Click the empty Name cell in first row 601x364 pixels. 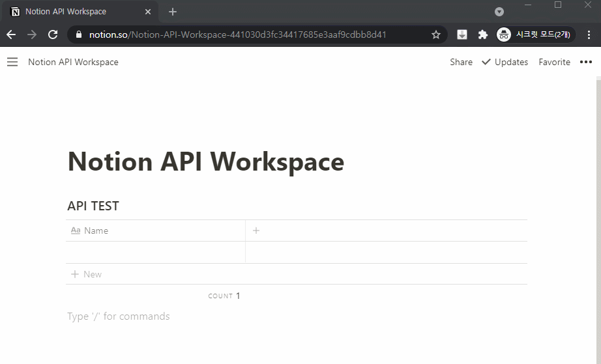[156, 252]
